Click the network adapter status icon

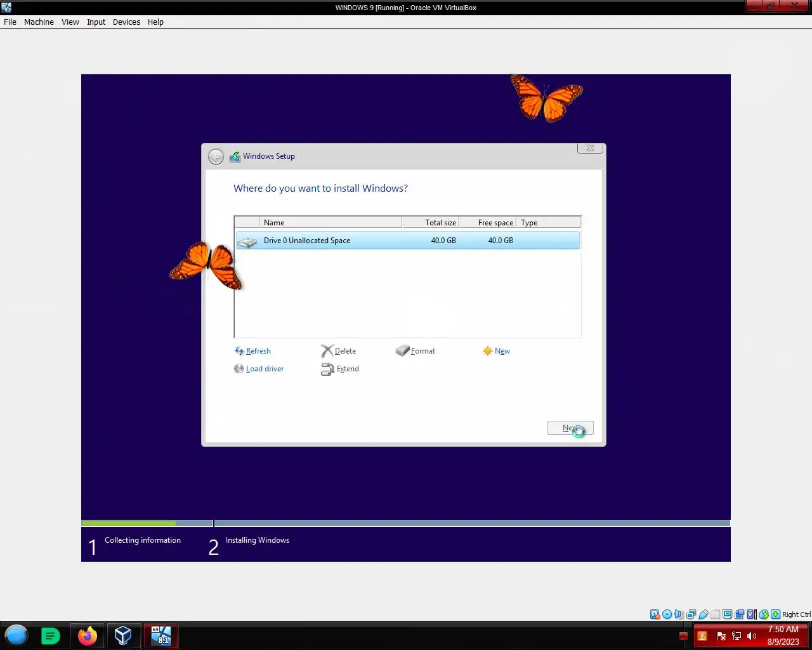(691, 614)
